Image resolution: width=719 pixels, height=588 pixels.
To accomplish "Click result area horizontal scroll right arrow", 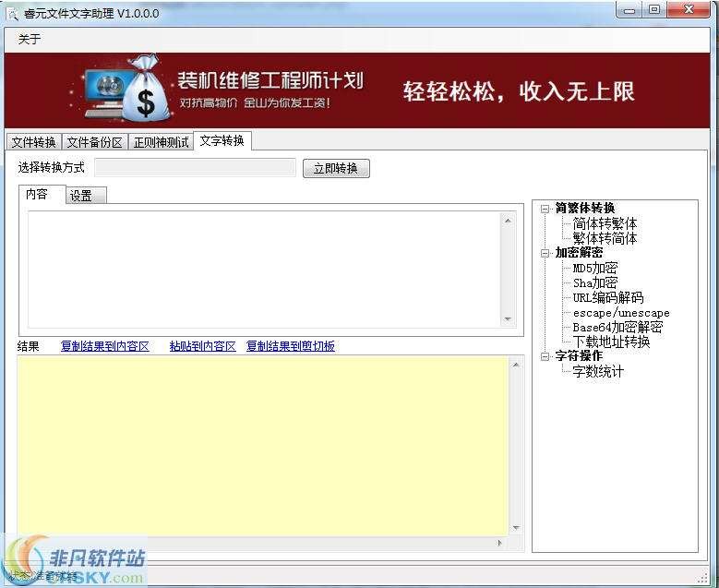I will 500,543.
